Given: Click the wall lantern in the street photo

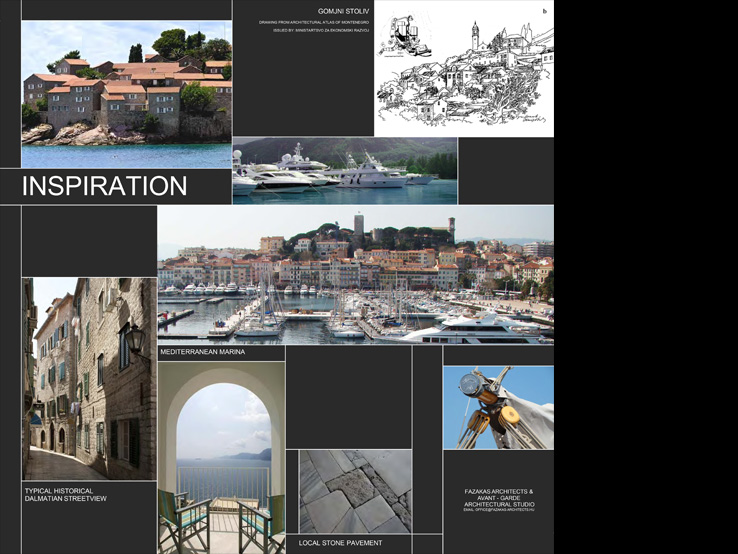Looking at the screenshot, I should [133, 340].
